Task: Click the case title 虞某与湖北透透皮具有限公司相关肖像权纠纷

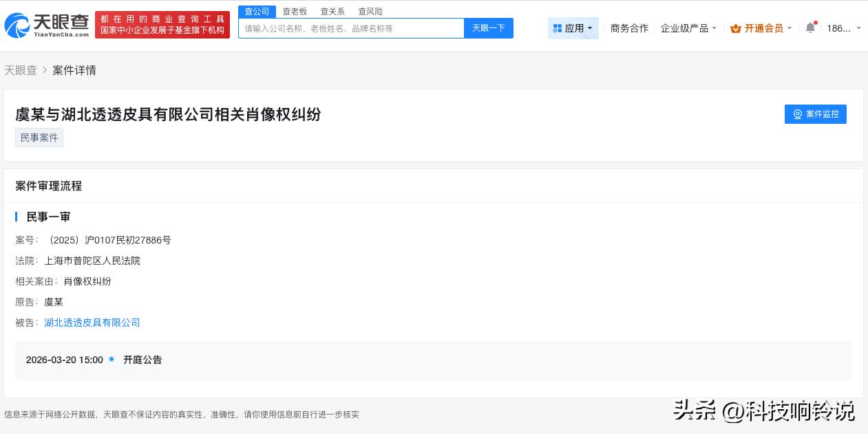Action: pos(169,114)
